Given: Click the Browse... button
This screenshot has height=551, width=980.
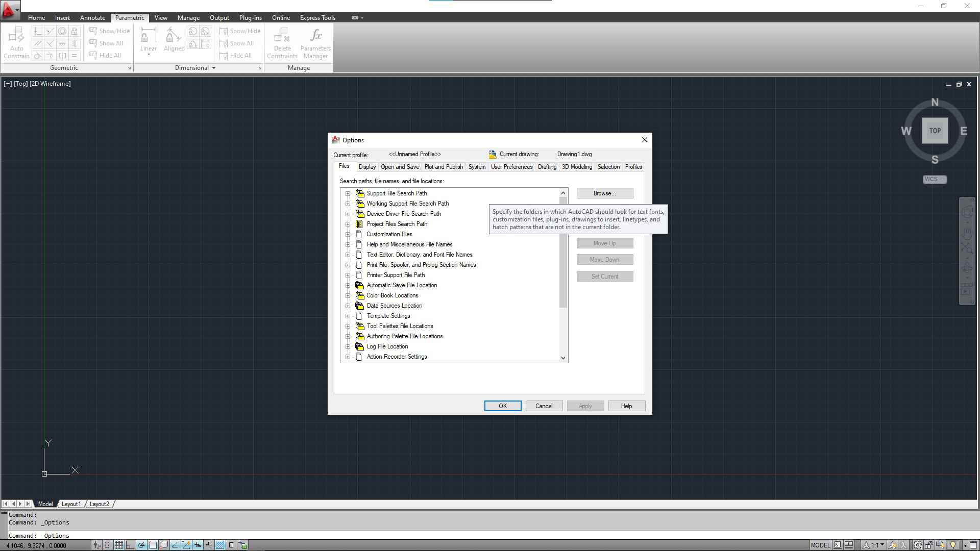Looking at the screenshot, I should 604,193.
